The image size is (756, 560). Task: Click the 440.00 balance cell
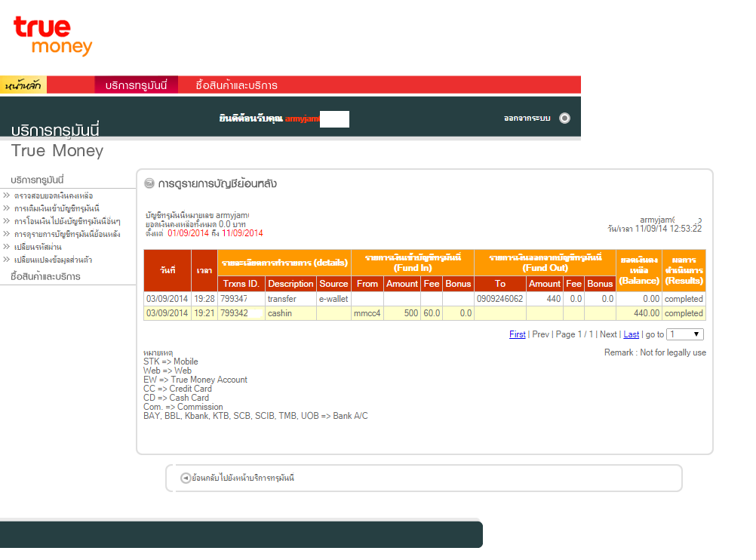[639, 313]
